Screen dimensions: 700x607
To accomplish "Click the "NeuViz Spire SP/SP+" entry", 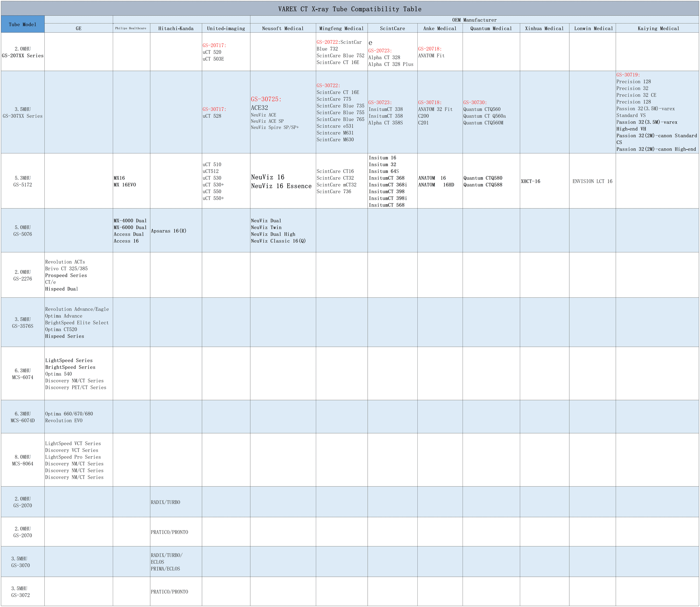I will click(275, 127).
